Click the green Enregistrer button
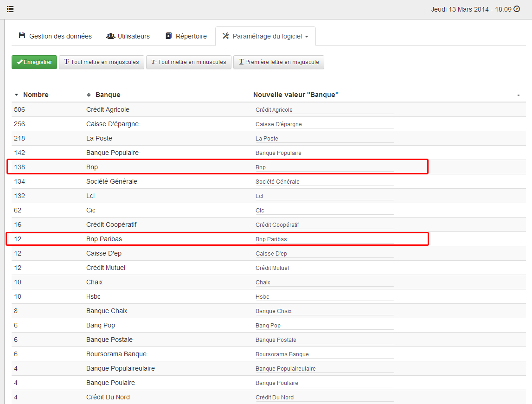 pyautogui.click(x=34, y=62)
